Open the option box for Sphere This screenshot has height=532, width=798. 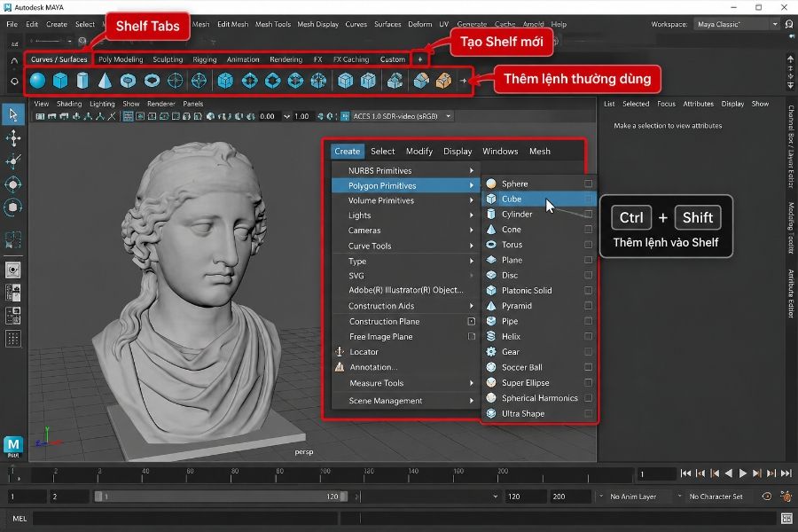[x=589, y=184]
